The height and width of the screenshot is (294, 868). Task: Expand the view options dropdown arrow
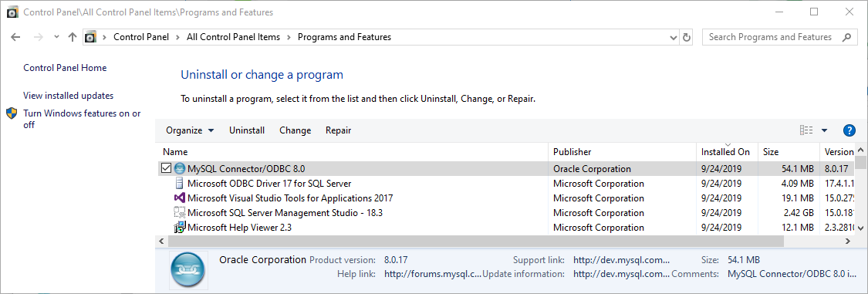pyautogui.click(x=824, y=130)
